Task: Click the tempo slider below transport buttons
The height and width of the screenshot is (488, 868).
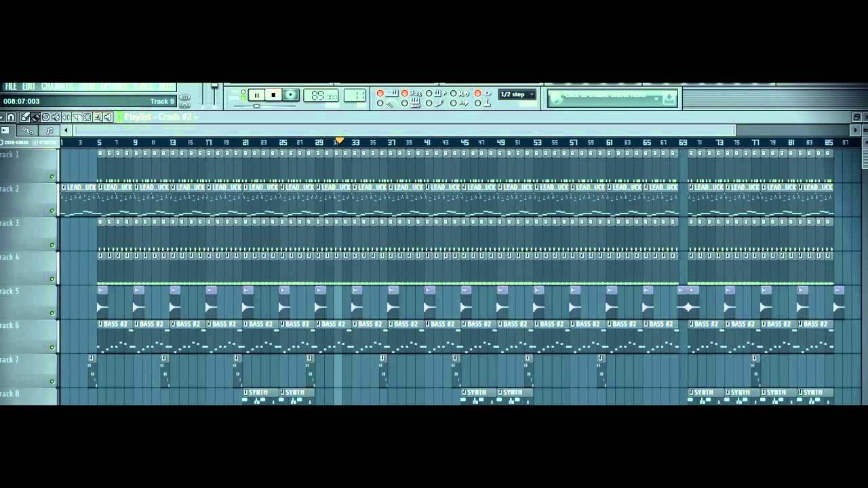Action: (x=256, y=106)
